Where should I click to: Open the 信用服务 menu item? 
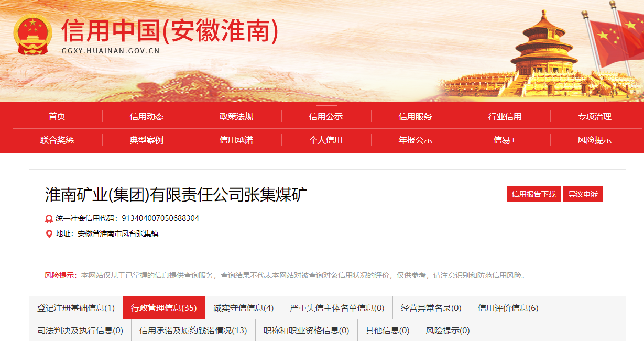[x=416, y=116]
